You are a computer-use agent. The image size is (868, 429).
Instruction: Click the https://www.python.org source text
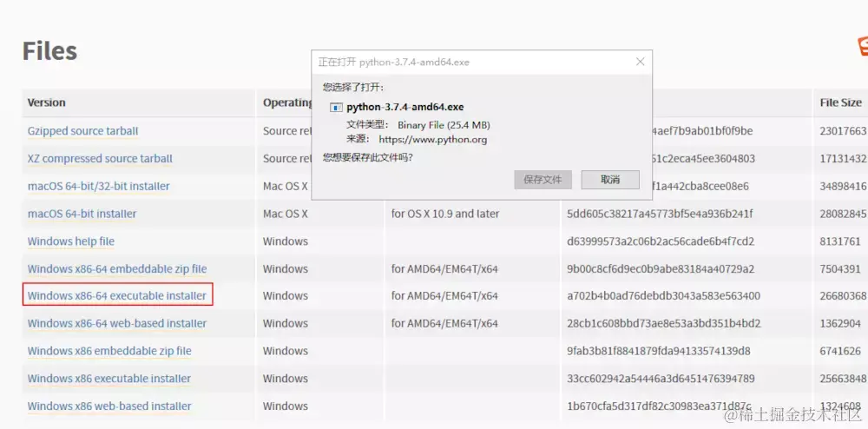tap(433, 140)
